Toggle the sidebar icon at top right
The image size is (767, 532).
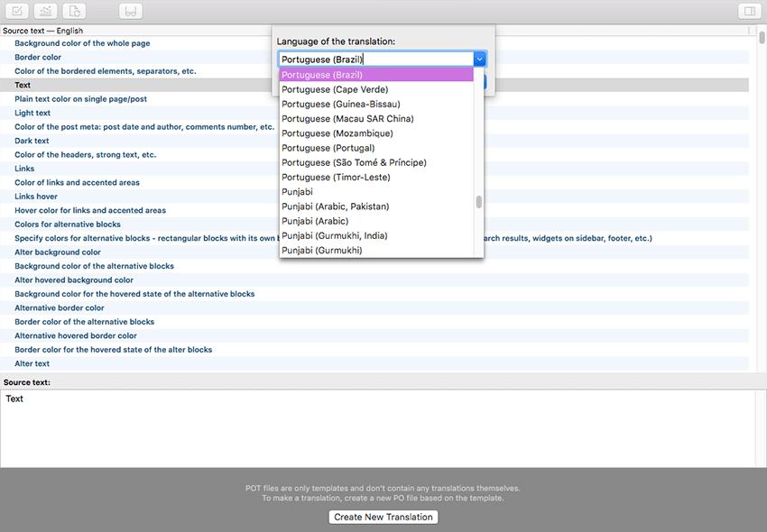pos(748,12)
